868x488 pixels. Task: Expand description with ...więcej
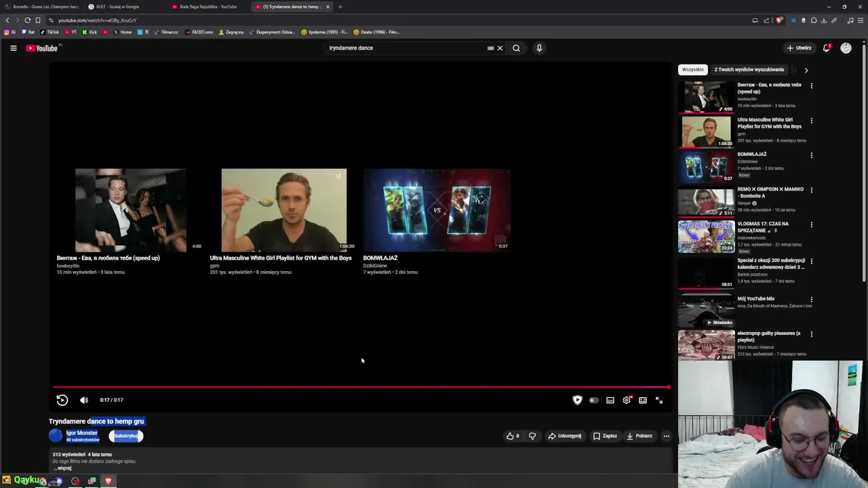[x=62, y=468]
